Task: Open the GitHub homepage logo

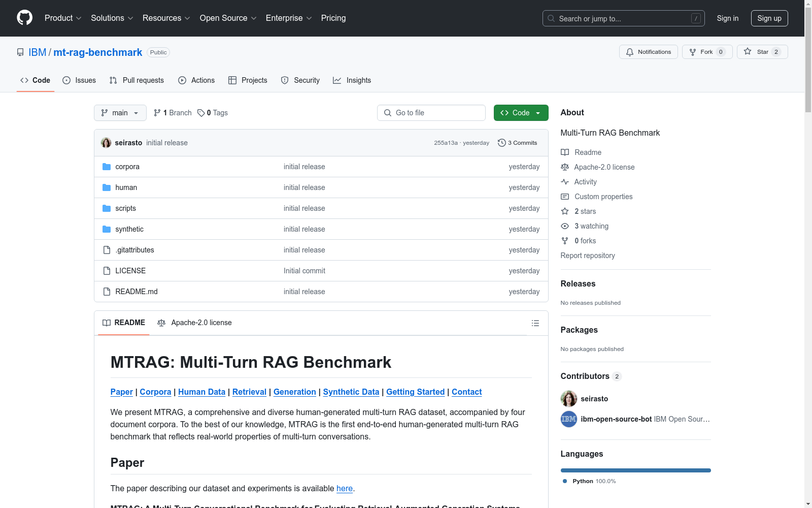Action: (24, 18)
